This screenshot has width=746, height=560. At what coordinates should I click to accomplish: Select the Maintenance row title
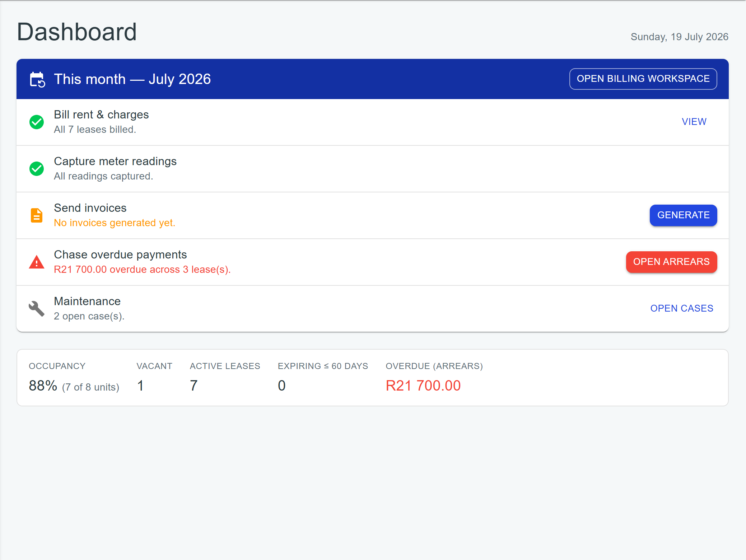87,301
